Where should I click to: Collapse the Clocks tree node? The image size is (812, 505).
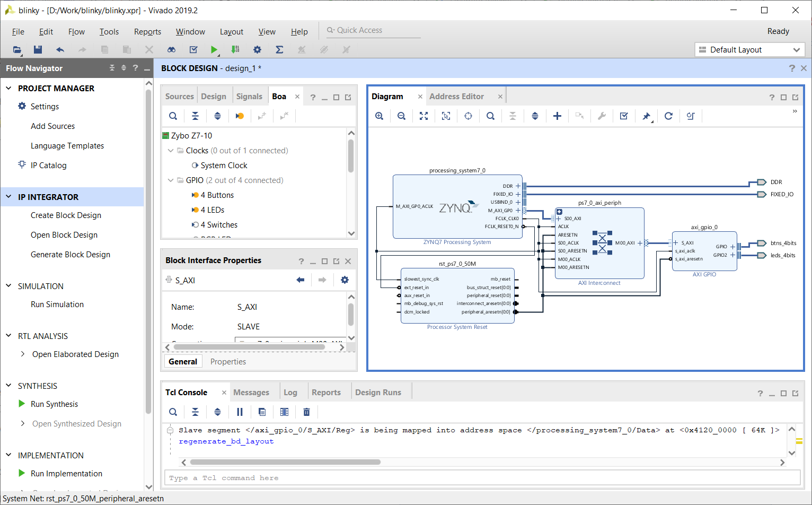(171, 151)
